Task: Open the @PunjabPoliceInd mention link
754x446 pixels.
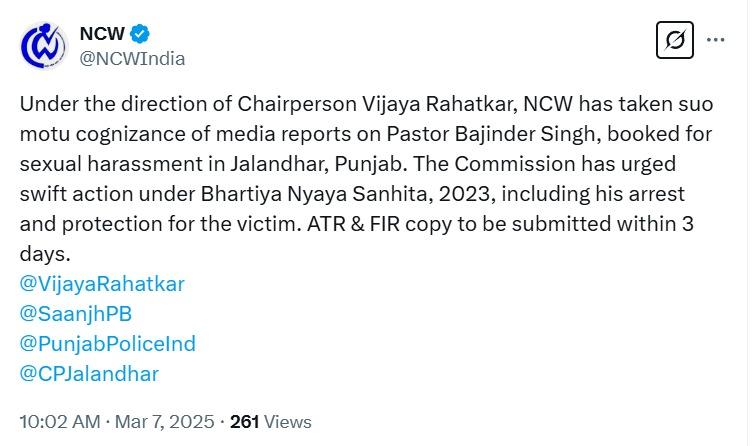Action: [x=107, y=343]
